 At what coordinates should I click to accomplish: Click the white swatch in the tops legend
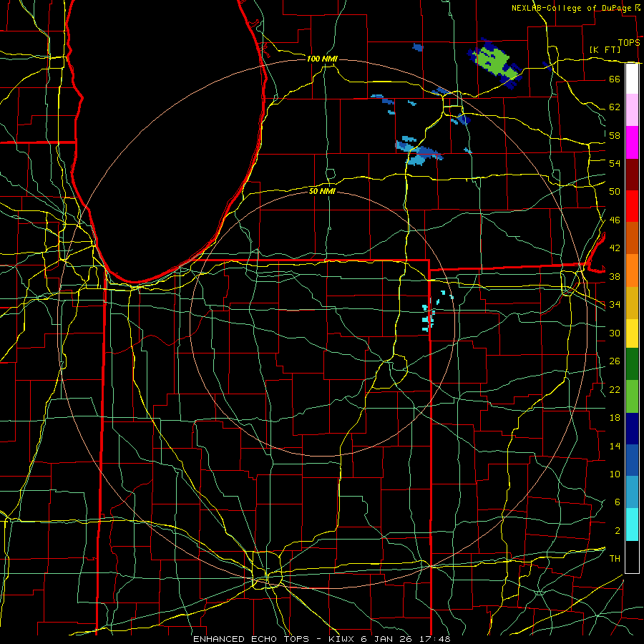632,79
